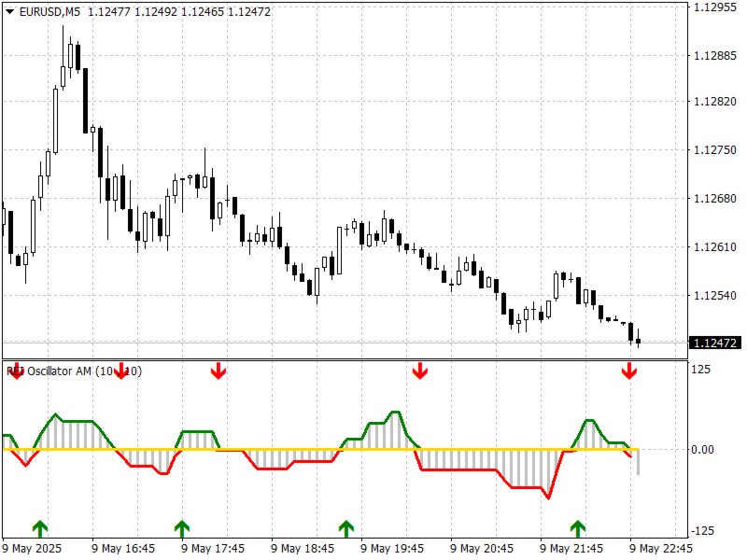This screenshot has height=560, width=747.
Task: Click the 1.12885 price axis label
Action: [715, 56]
